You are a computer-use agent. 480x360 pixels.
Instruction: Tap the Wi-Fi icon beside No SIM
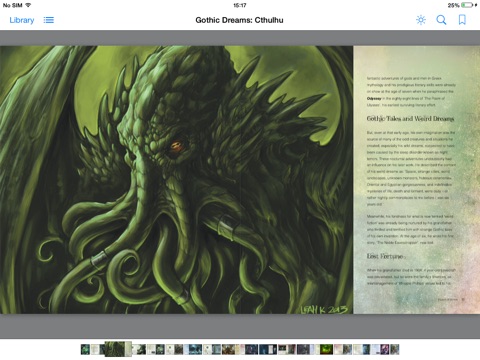coord(28,5)
